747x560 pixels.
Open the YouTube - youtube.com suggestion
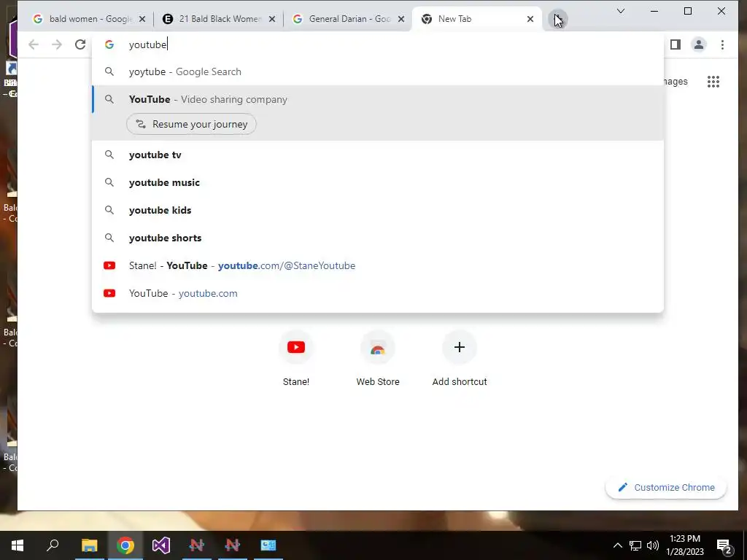click(x=377, y=293)
